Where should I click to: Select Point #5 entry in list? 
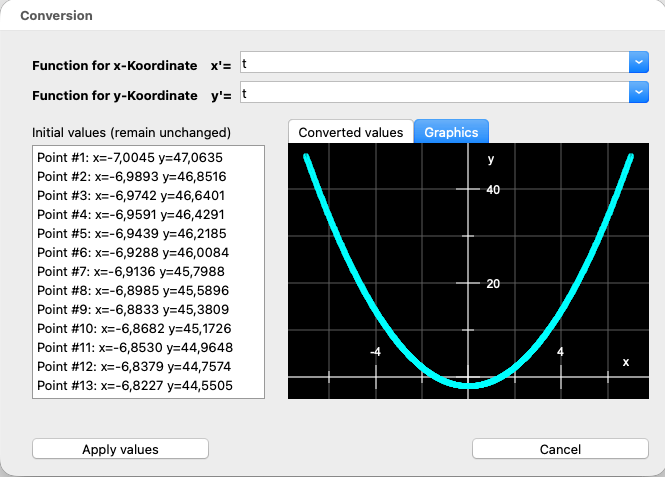pos(129,233)
